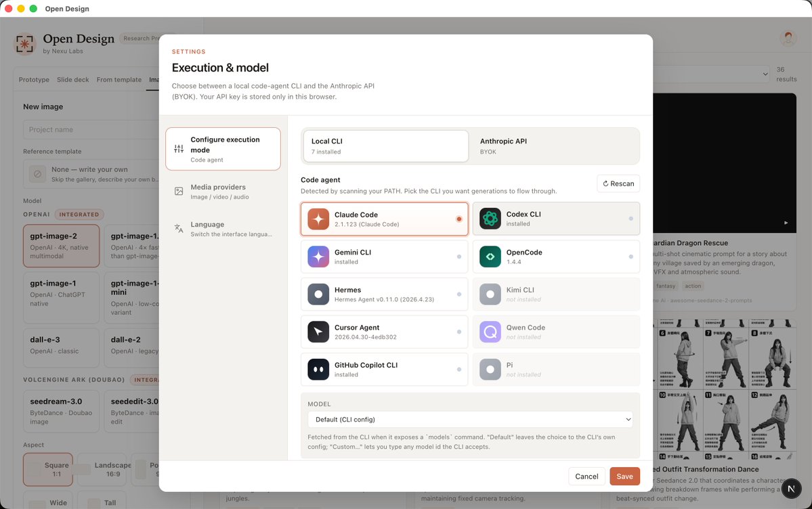Open the Model Default (CLI config) dropdown
The image size is (812, 509).
(470, 420)
